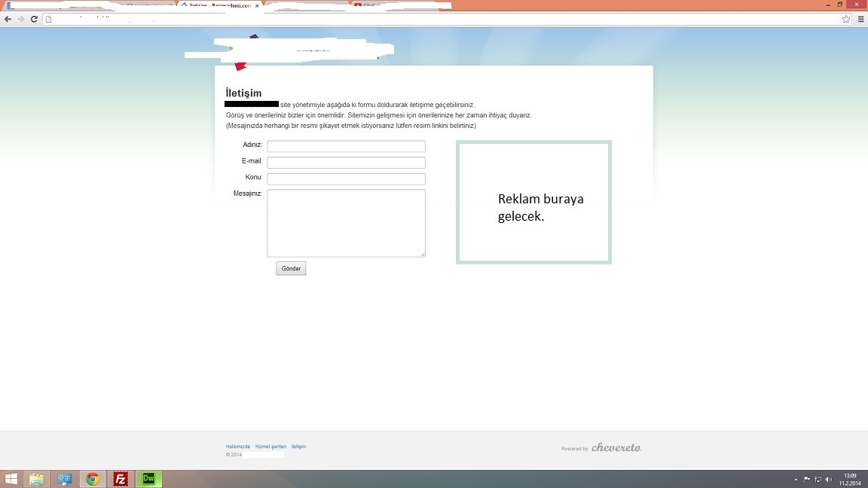Click the İletişim link in footer
The height and width of the screenshot is (488, 868).
tap(298, 447)
